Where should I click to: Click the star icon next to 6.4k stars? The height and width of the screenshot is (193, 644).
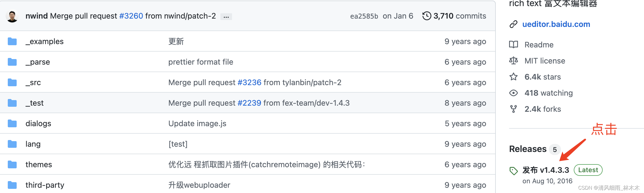coord(514,77)
